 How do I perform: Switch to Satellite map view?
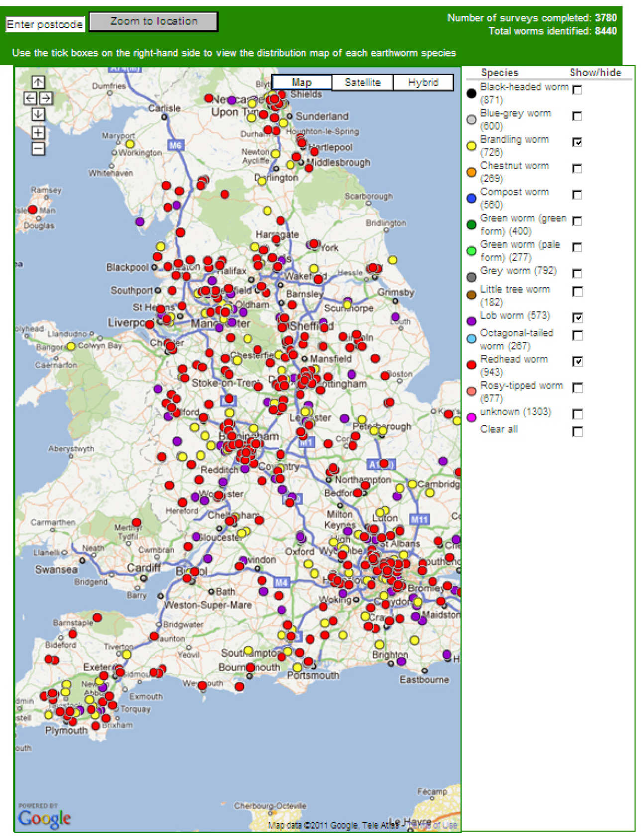[362, 83]
